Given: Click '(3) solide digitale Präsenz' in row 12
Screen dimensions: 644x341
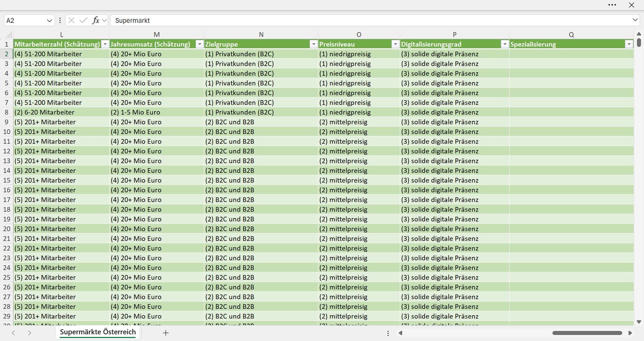Looking at the screenshot, I should pos(454,151).
